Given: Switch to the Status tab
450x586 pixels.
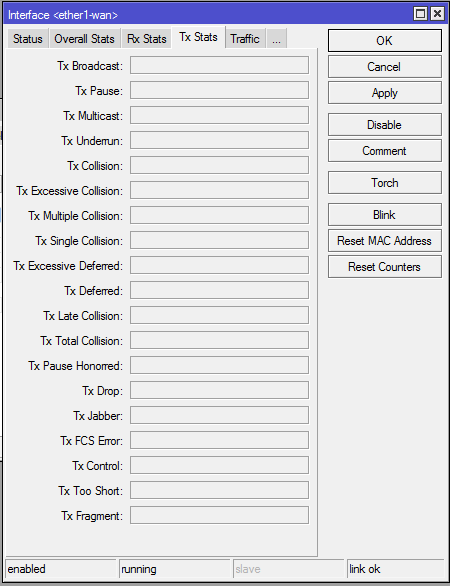Looking at the screenshot, I should pos(28,38).
